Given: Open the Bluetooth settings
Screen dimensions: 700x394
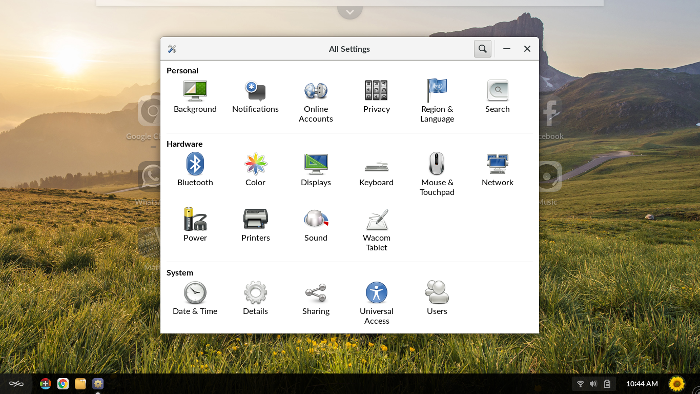Looking at the screenshot, I should (195, 170).
